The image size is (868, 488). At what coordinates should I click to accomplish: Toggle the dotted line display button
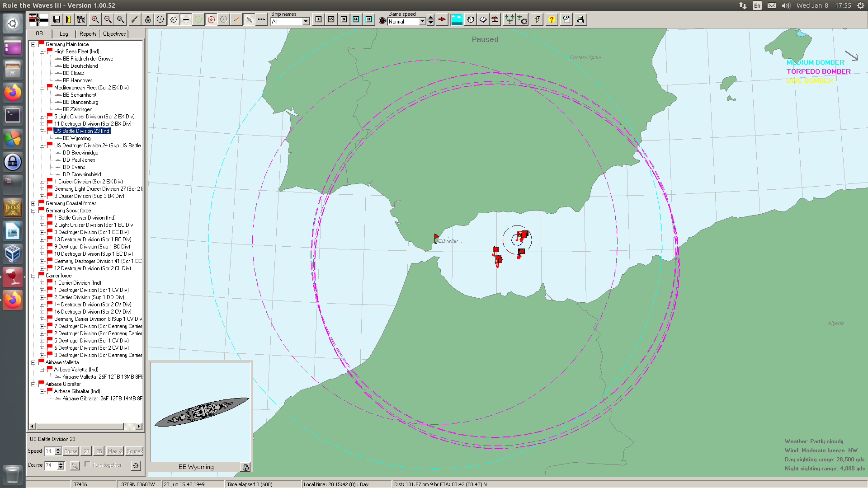[261, 19]
